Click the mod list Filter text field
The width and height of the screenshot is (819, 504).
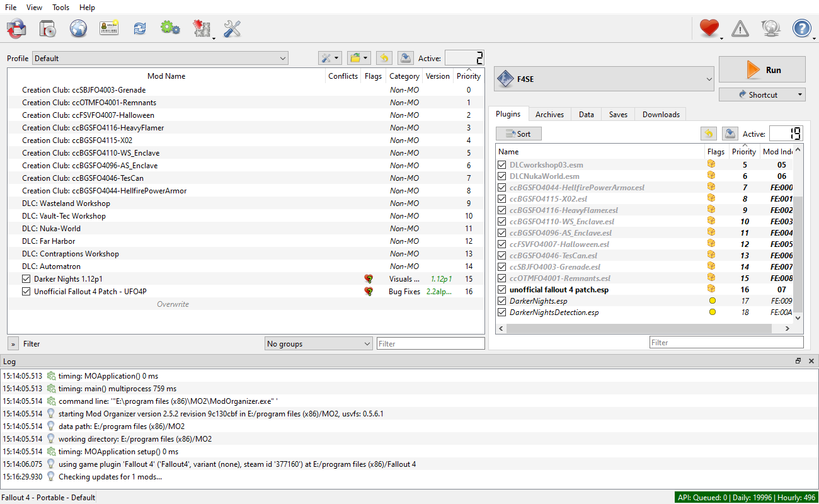click(431, 344)
